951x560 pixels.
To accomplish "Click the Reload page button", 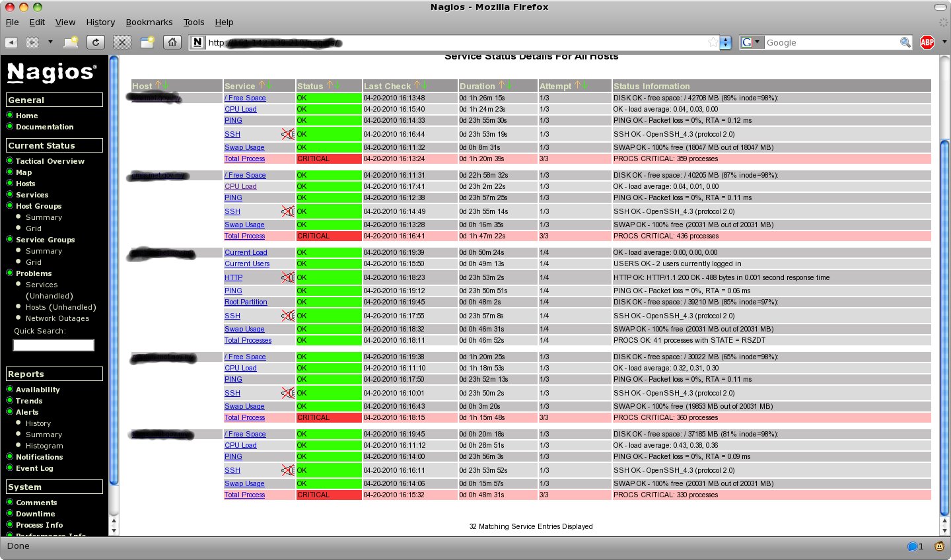I will pyautogui.click(x=96, y=42).
